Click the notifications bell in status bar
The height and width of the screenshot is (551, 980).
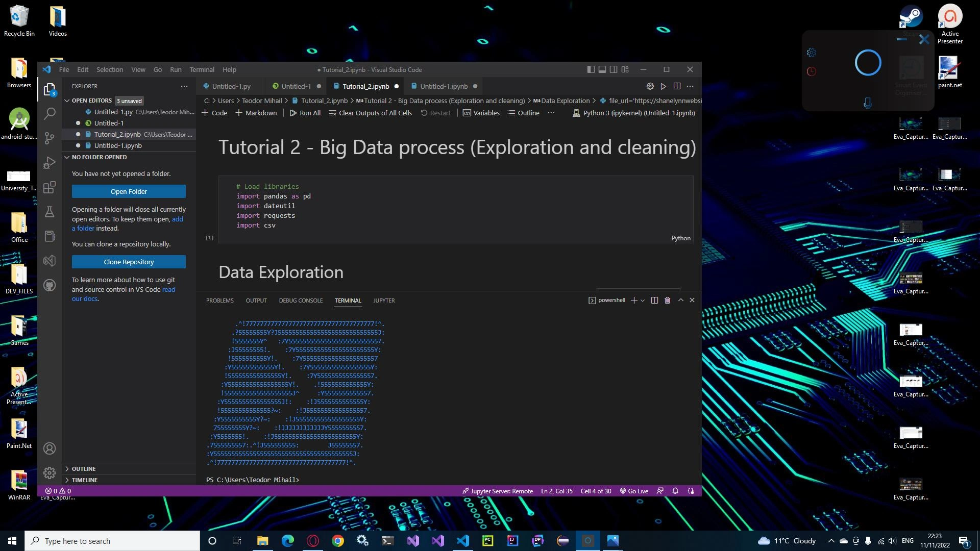(x=675, y=491)
